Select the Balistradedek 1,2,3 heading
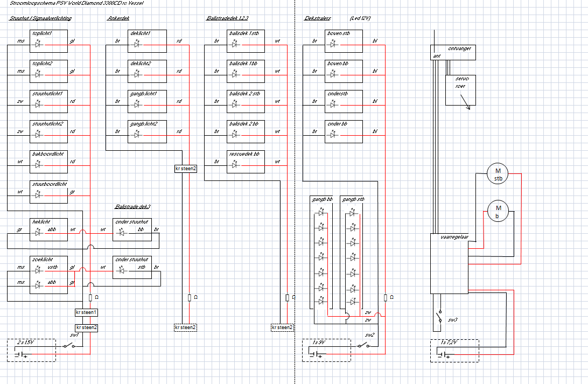 pos(227,18)
